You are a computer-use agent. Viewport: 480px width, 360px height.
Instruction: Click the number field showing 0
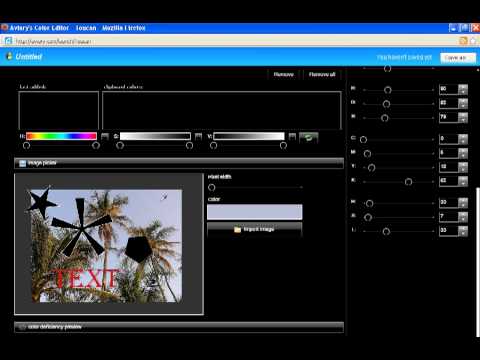[449, 139]
